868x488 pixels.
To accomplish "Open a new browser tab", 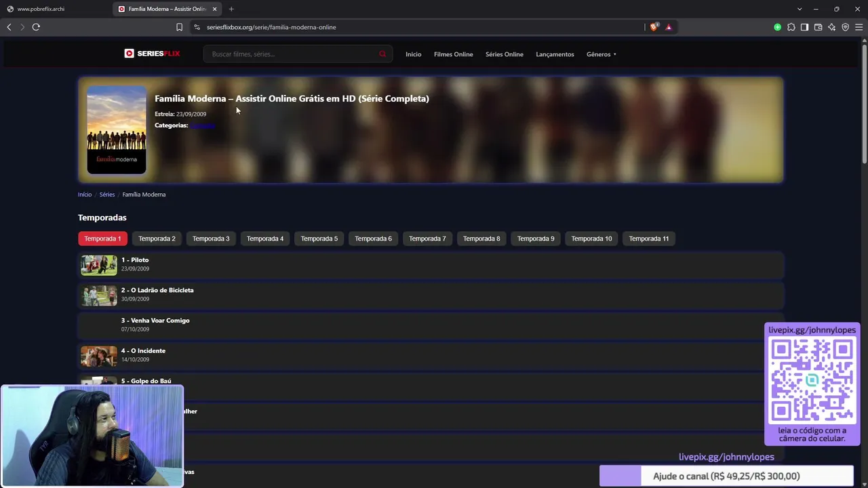I will pyautogui.click(x=231, y=9).
